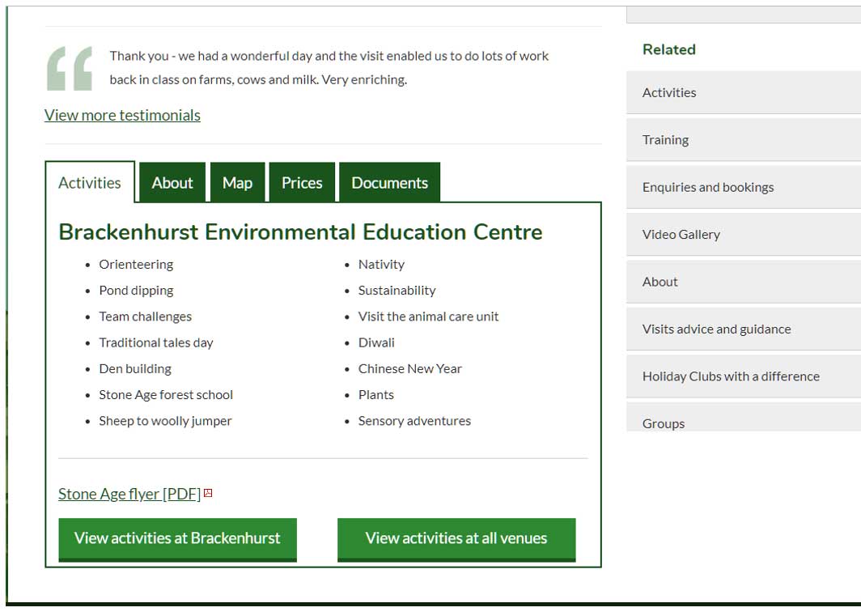Viewport: 861px width, 616px height.
Task: Click the Related heading in the sidebar
Action: (x=668, y=49)
